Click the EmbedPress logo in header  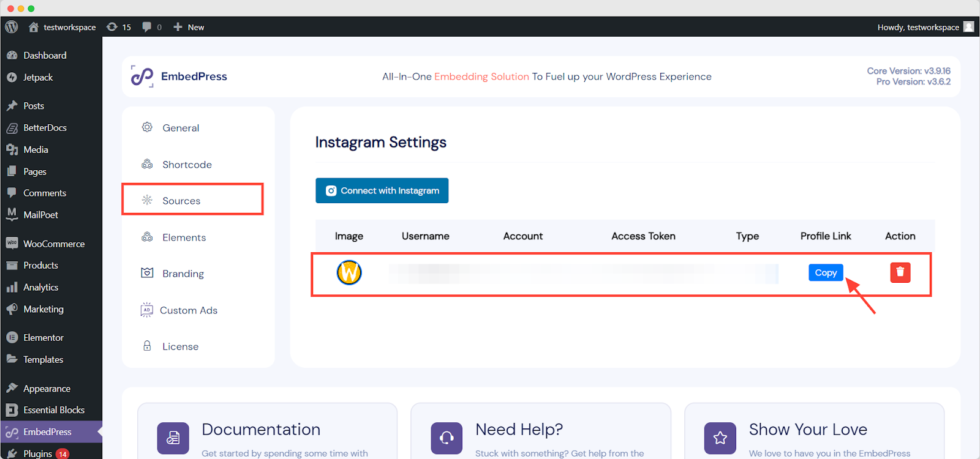142,76
